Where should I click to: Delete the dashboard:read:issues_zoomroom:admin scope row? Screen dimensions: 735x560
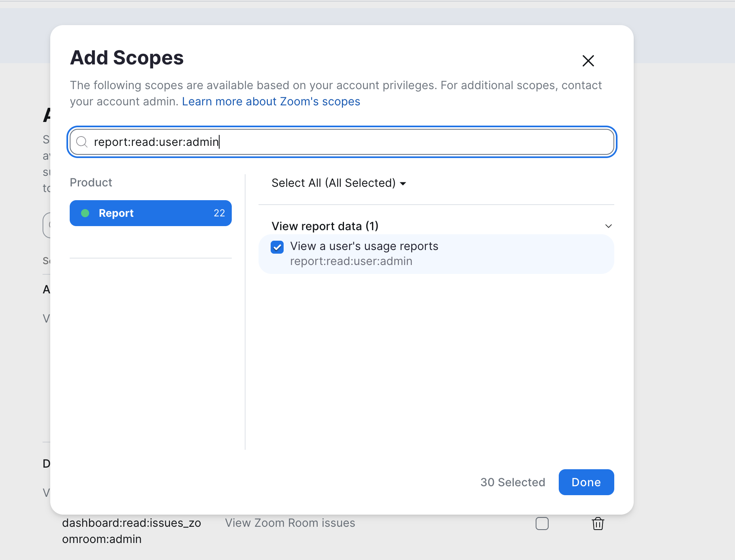(598, 524)
